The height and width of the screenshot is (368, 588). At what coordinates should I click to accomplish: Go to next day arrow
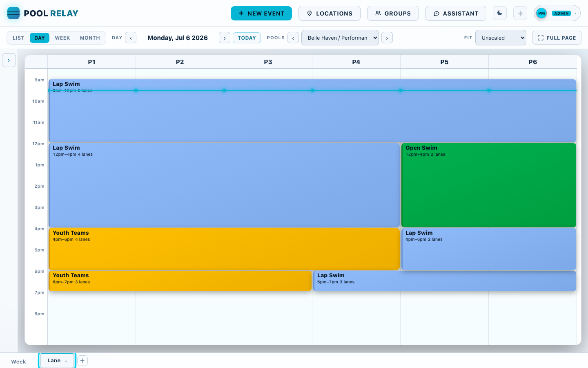pyautogui.click(x=225, y=38)
